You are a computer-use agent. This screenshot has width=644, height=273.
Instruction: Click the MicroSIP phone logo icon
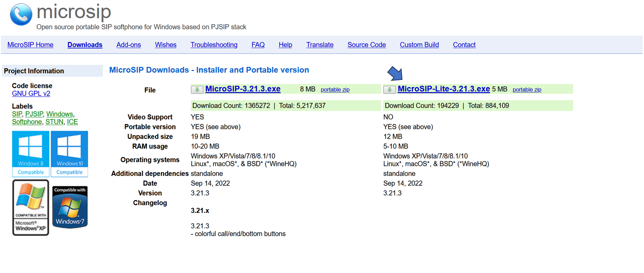[21, 15]
